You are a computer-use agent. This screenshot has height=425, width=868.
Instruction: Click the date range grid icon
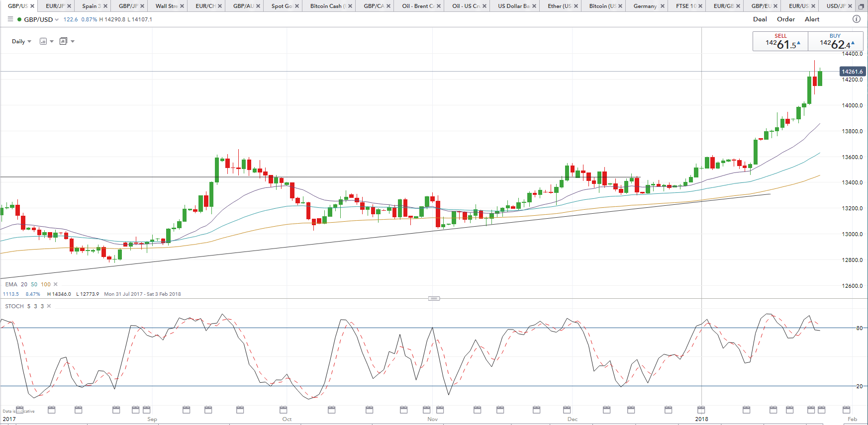point(43,41)
